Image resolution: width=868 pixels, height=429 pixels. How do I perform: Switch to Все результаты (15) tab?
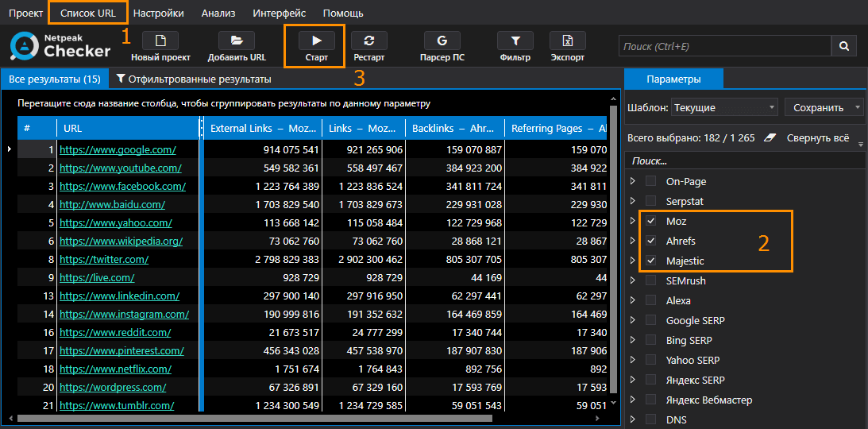[x=55, y=79]
